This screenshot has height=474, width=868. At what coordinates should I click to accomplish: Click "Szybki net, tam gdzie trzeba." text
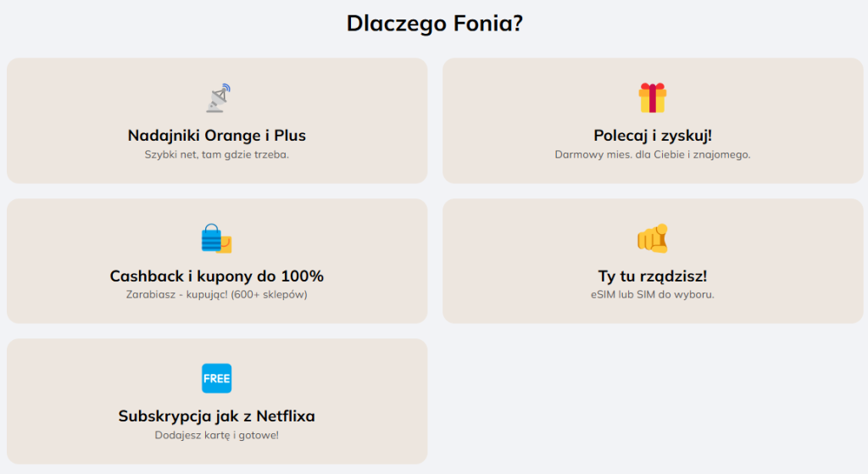click(217, 154)
